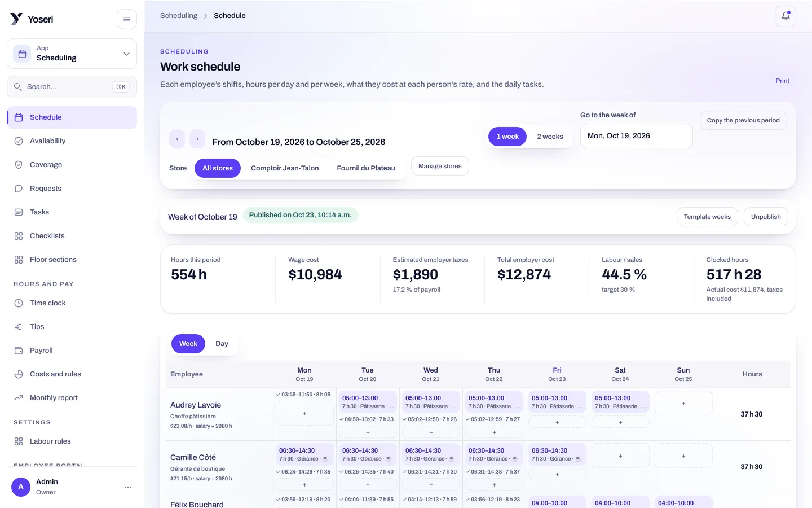
Task: Click the Availability checkmark icon
Action: 19,141
